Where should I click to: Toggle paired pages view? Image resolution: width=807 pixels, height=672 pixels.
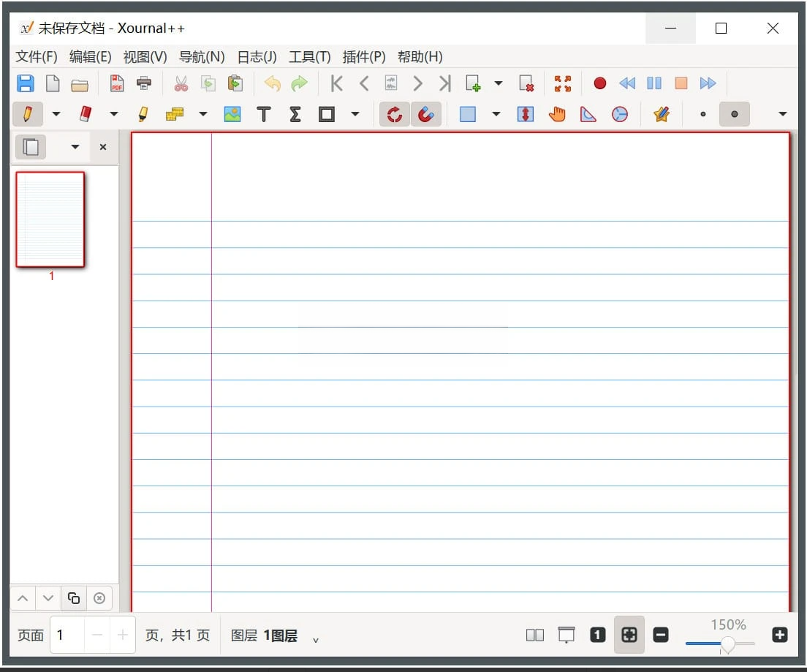click(535, 635)
